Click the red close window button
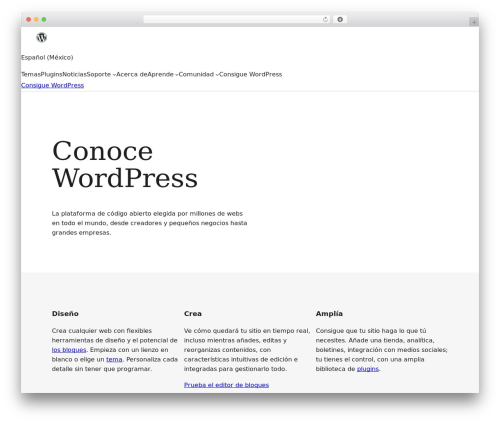Viewport: 500px width, 423px height. (x=29, y=20)
